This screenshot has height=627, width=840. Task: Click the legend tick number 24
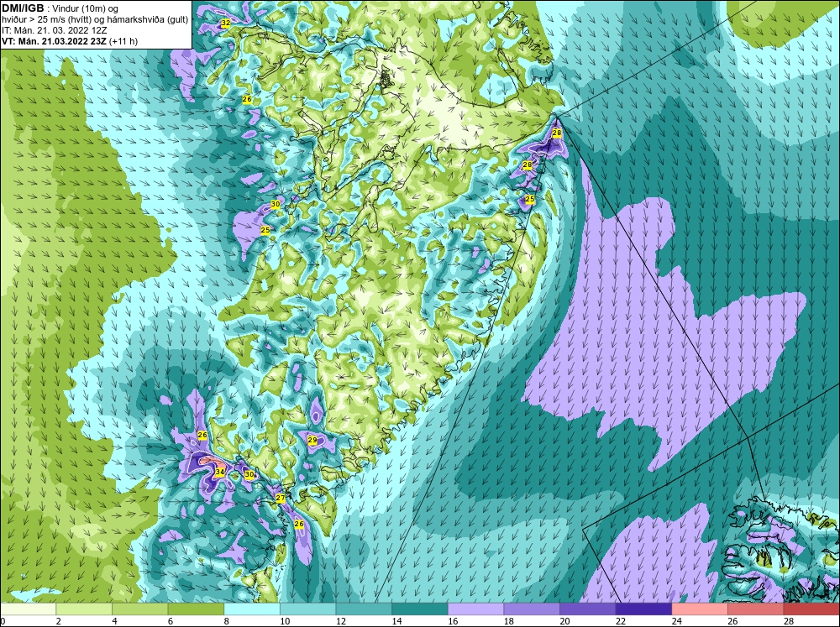point(676,621)
